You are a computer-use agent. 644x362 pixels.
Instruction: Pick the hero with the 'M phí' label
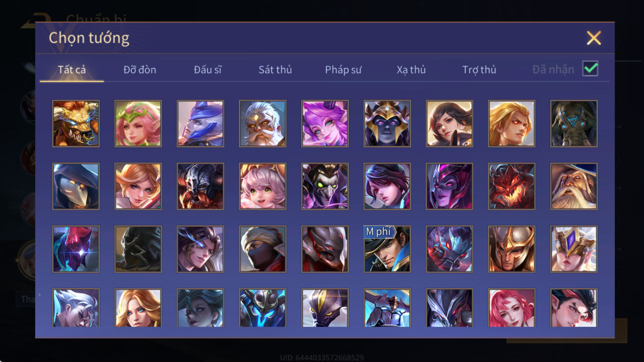coord(387,249)
